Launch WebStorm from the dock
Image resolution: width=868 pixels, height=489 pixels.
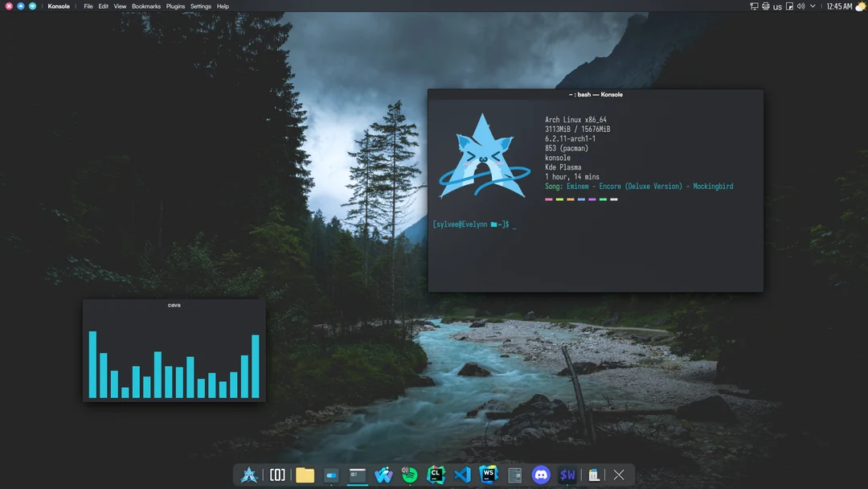point(489,475)
